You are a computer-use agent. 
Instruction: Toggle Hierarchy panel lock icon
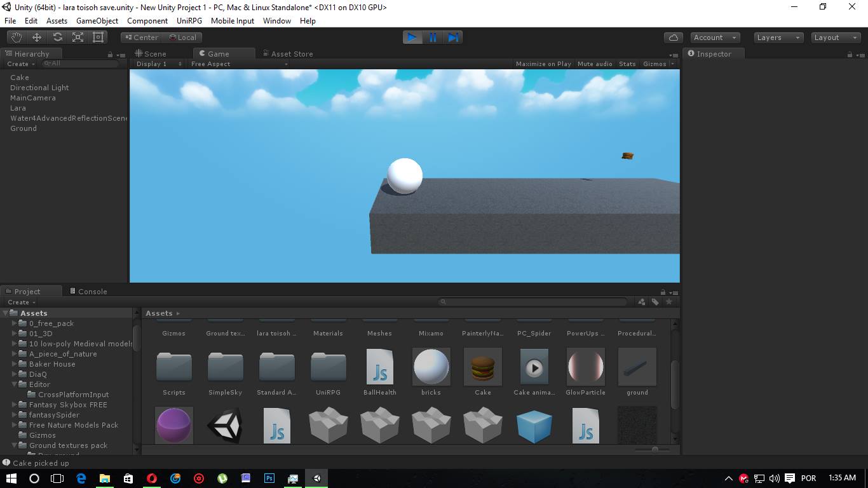(x=110, y=54)
